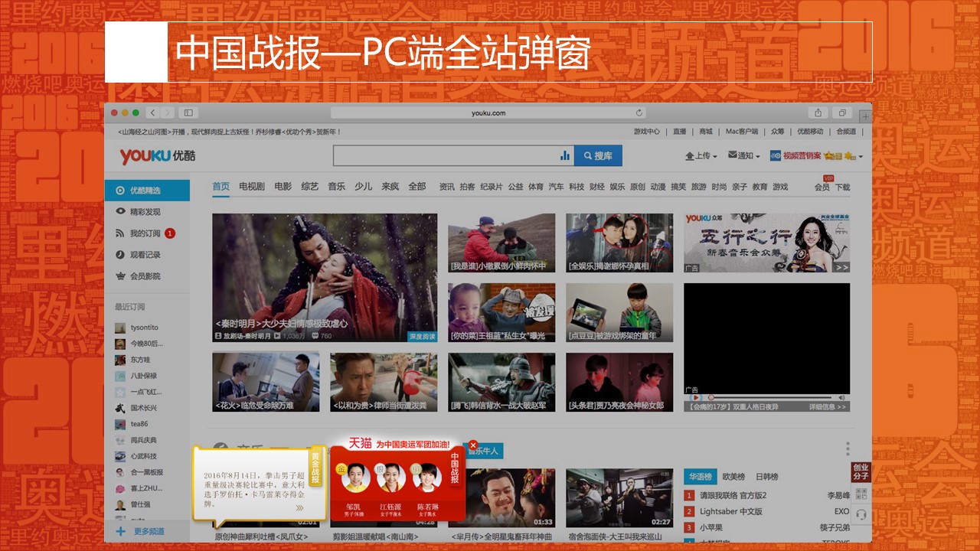Open the Mac客户端 link
The height and width of the screenshot is (551, 980).
click(x=741, y=132)
